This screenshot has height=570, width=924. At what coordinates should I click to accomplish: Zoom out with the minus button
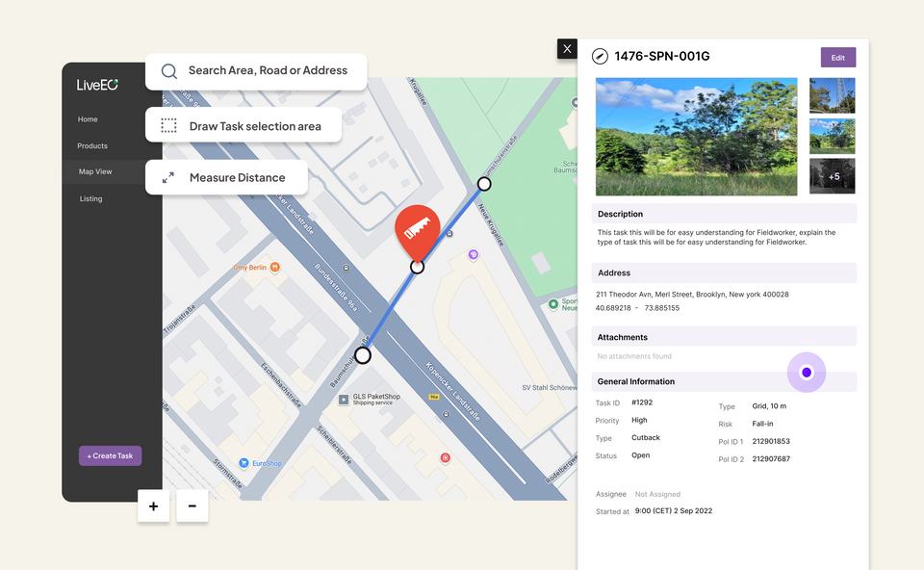click(192, 505)
